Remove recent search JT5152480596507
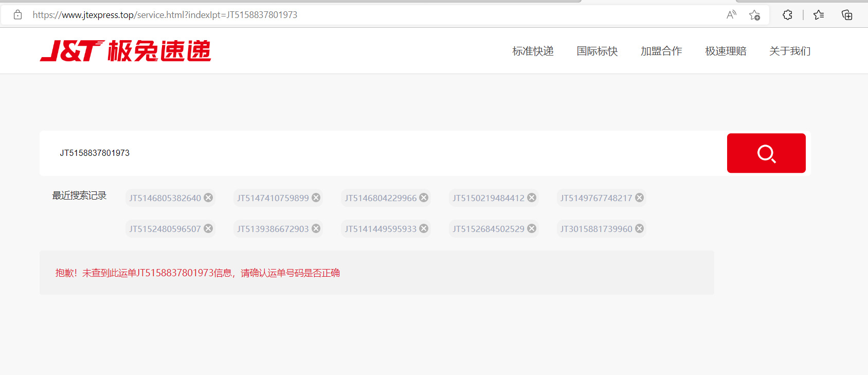This screenshot has height=375, width=868. (208, 228)
